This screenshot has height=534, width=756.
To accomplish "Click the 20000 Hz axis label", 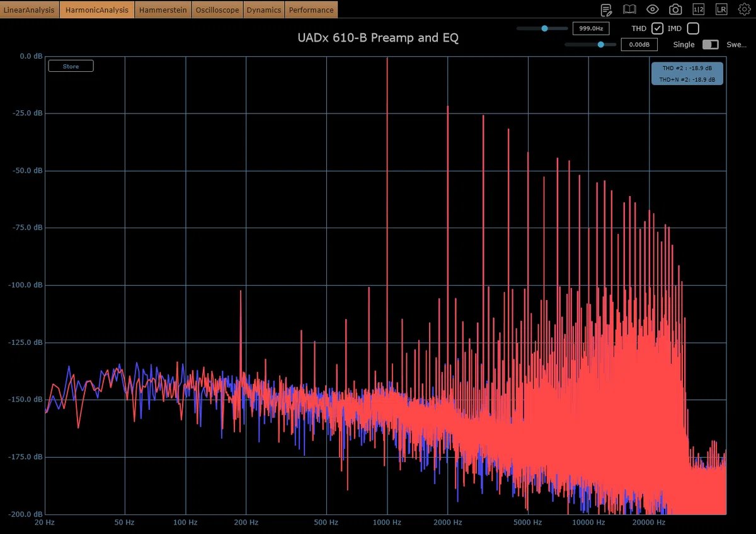I will [x=650, y=523].
